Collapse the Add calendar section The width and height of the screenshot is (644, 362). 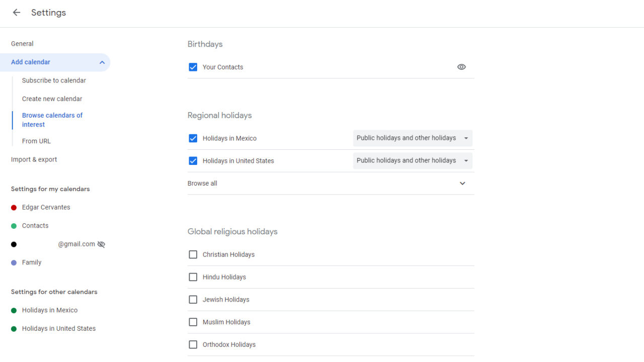[x=102, y=62]
